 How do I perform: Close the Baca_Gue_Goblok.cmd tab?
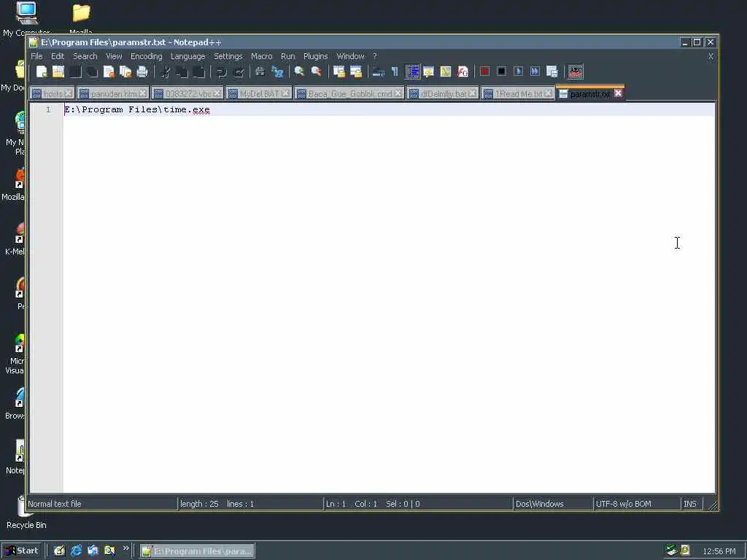[398, 93]
